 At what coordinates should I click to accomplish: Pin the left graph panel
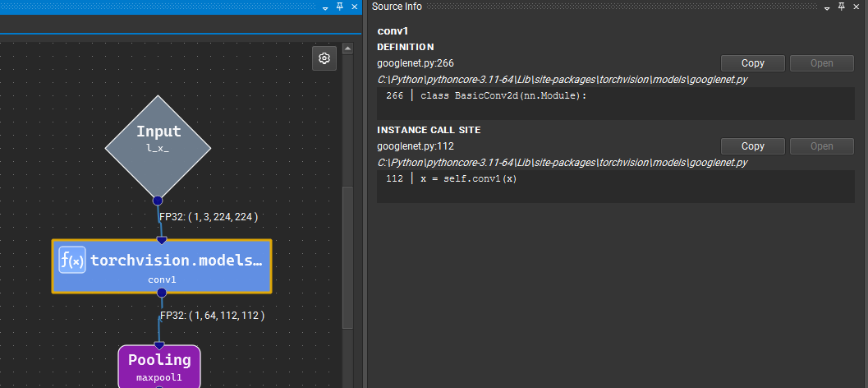pyautogui.click(x=340, y=7)
